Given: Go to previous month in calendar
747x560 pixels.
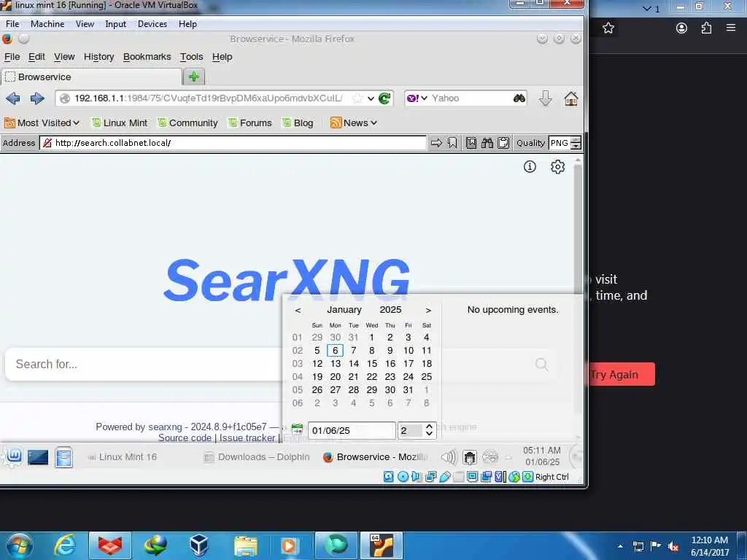Looking at the screenshot, I should 298,310.
